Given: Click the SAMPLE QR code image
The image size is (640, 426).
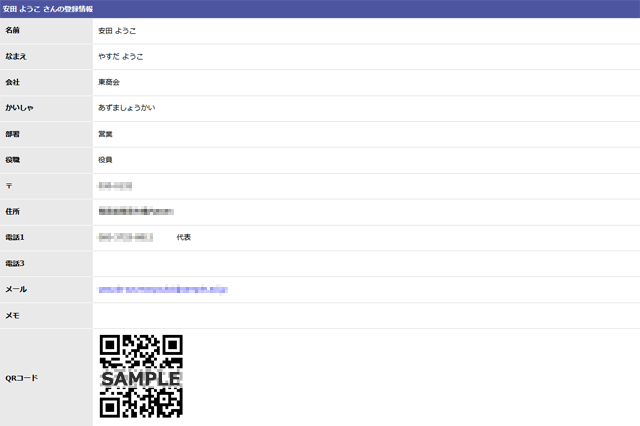Looking at the screenshot, I should [x=141, y=376].
